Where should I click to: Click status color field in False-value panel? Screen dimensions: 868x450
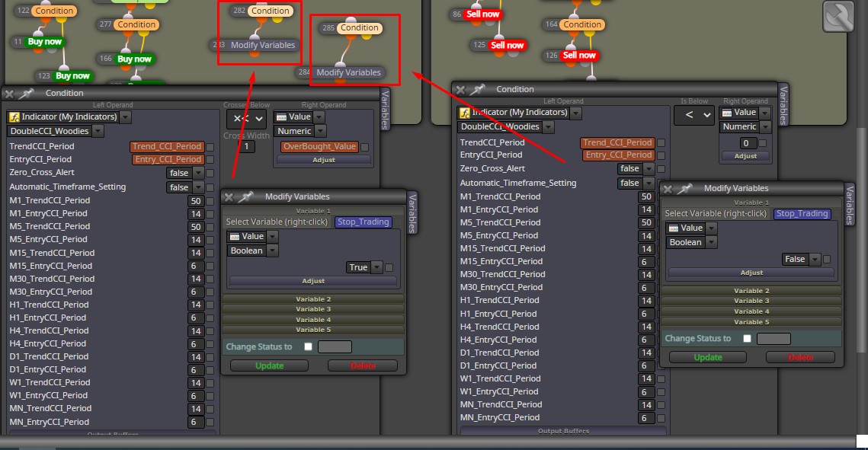(x=774, y=338)
